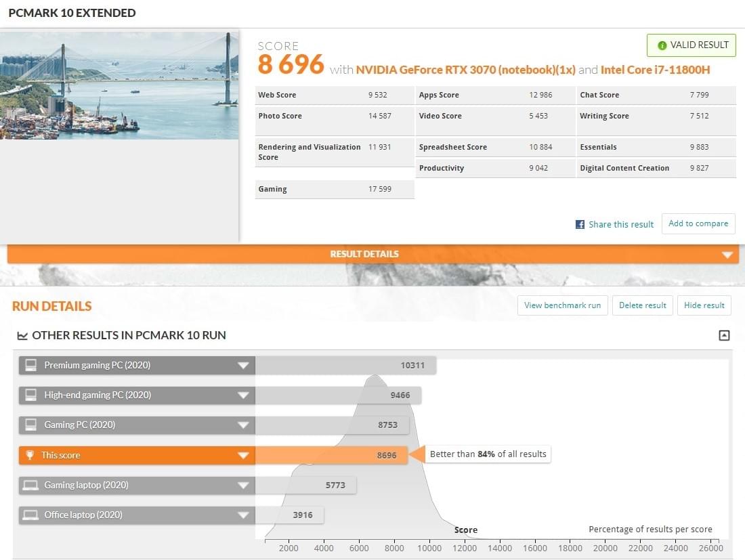745x560 pixels.
Task: Click the Premium gaming PC score bar 10311
Action: 346,365
